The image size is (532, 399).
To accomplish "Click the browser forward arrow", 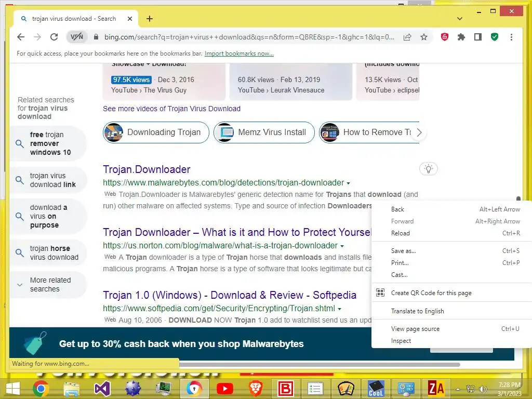I will tap(37, 37).
